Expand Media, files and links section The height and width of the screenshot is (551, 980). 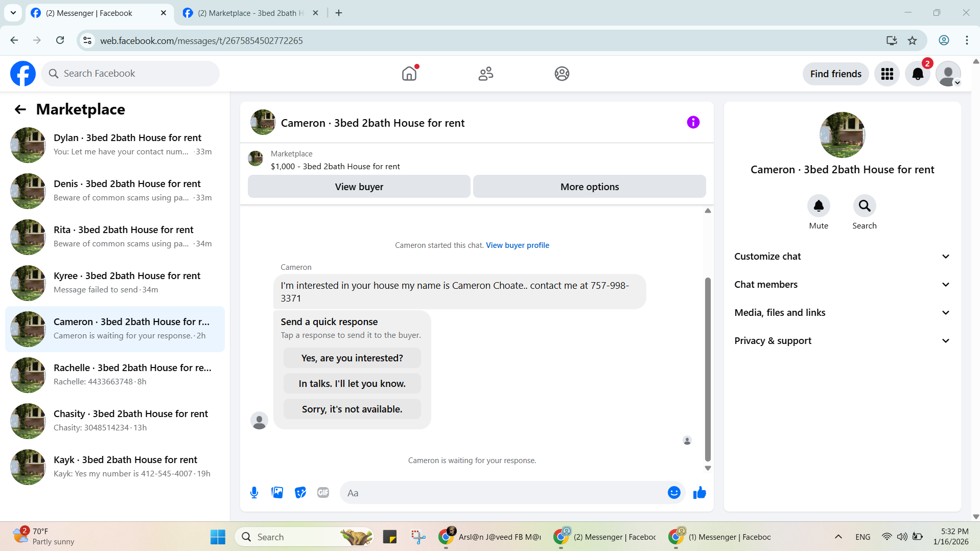[x=842, y=313]
